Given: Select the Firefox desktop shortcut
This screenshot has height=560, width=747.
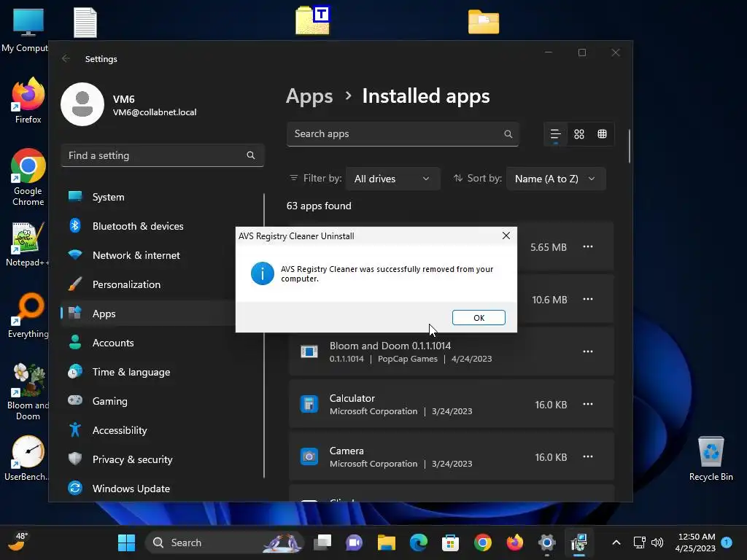Looking at the screenshot, I should tap(28, 101).
